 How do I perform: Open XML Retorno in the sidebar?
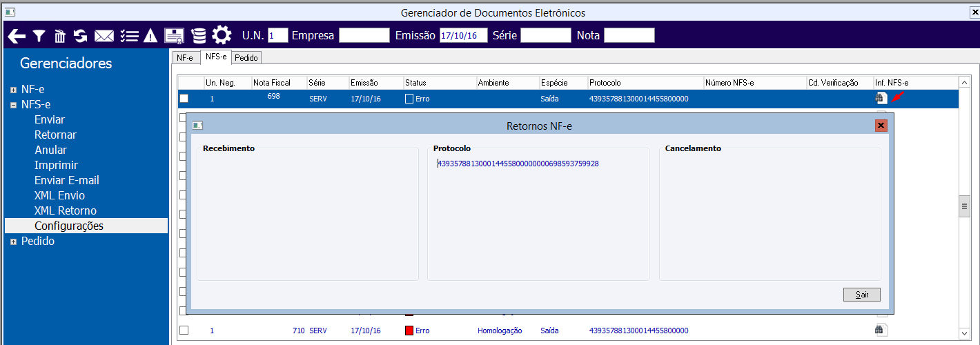(66, 211)
